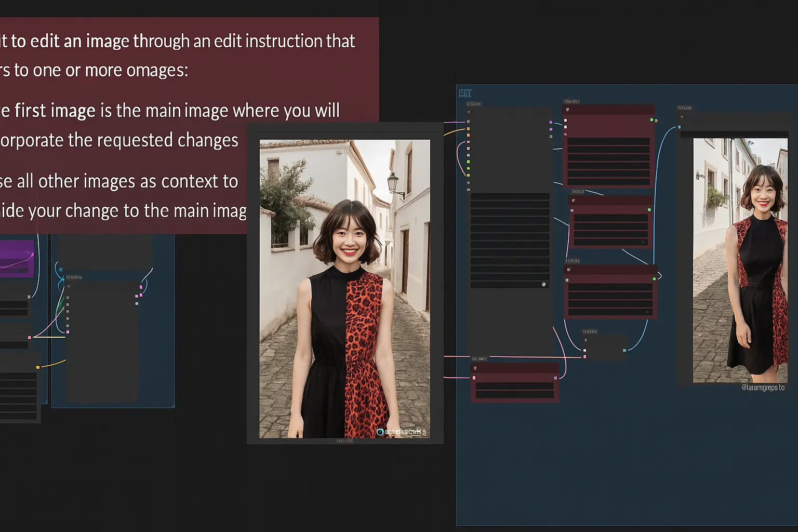Click the group title label atop the blue group
The width and height of the screenshot is (798, 532).
465,93
